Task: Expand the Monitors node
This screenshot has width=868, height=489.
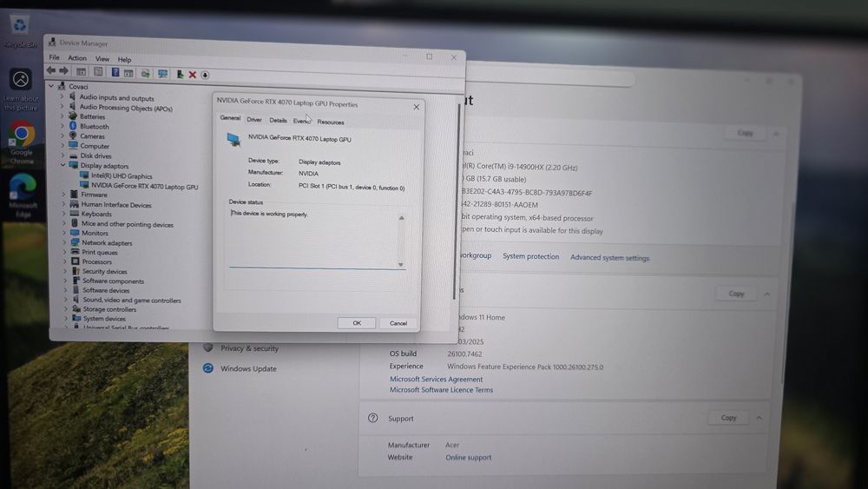Action: [x=65, y=233]
